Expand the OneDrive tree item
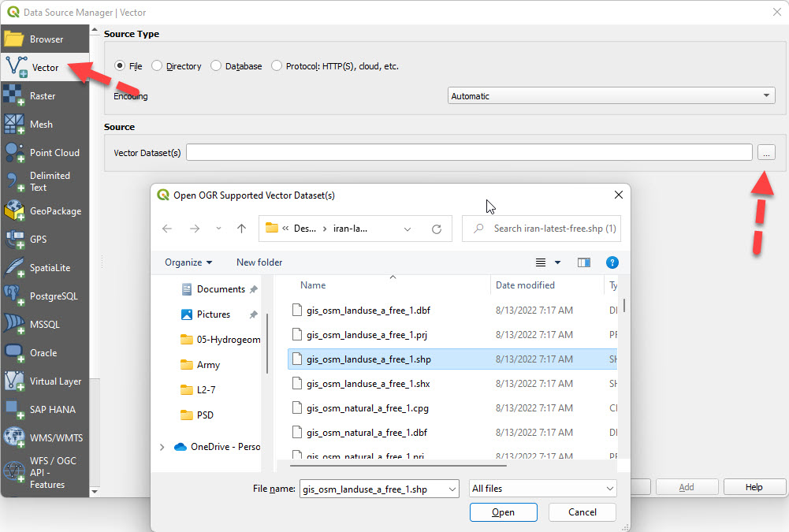 (x=162, y=447)
